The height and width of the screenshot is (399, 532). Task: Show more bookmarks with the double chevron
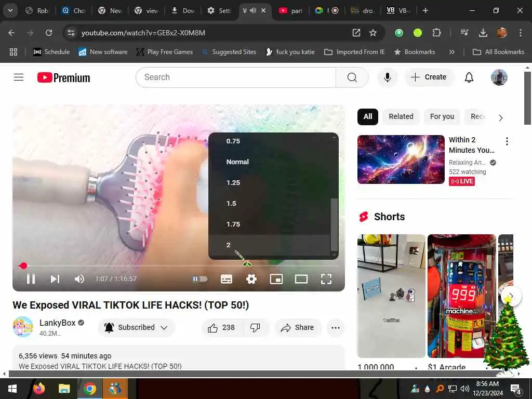[x=451, y=52]
